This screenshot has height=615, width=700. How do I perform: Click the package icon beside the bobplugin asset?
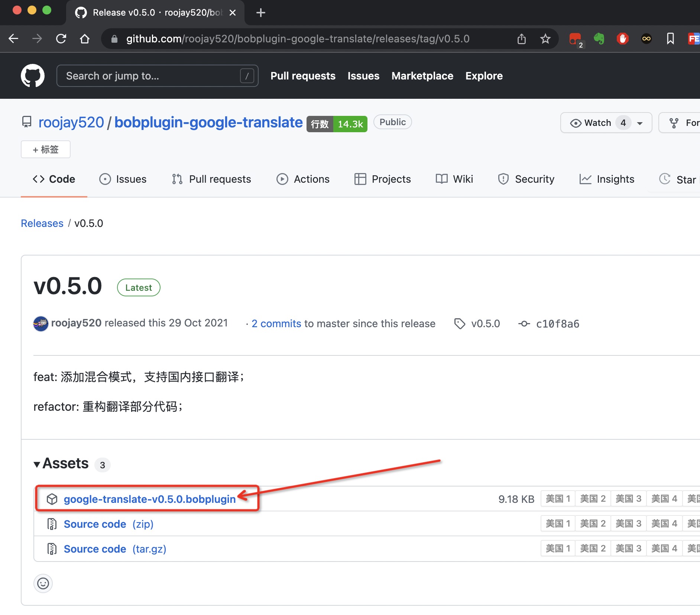pos(52,499)
